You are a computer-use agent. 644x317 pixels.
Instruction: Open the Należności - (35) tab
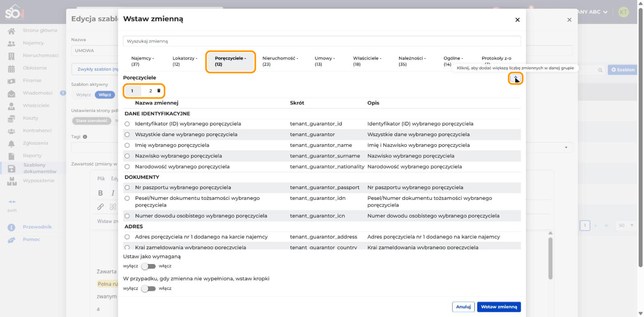click(x=412, y=61)
